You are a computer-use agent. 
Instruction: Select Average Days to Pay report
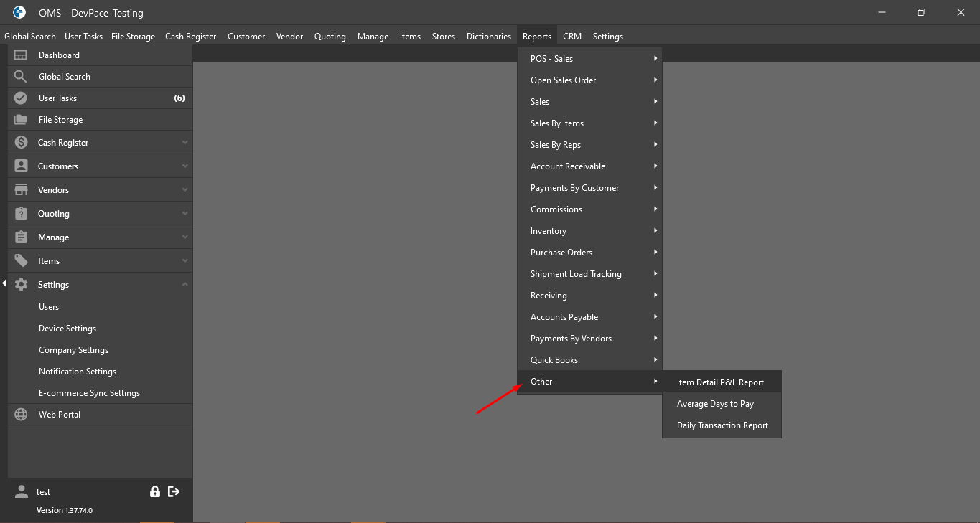pyautogui.click(x=715, y=404)
